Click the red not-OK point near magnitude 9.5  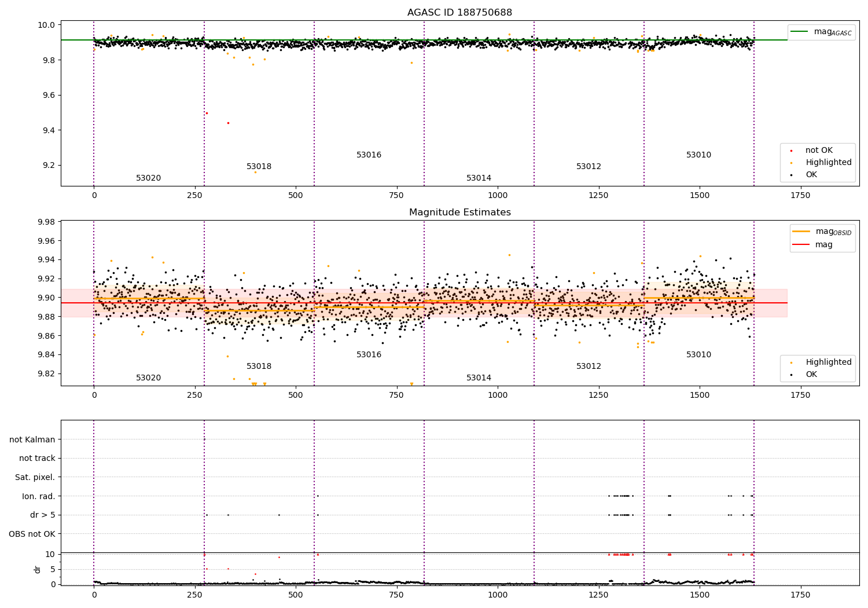coord(207,113)
